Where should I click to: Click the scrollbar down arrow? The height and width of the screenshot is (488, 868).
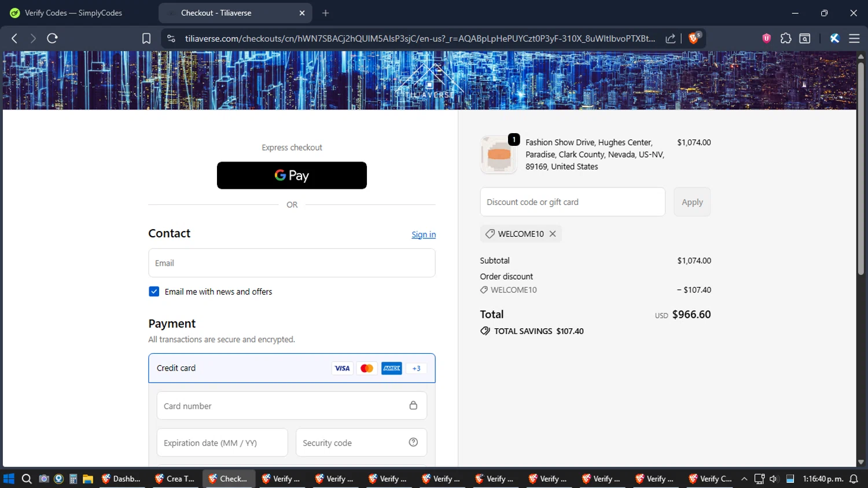[x=860, y=462]
